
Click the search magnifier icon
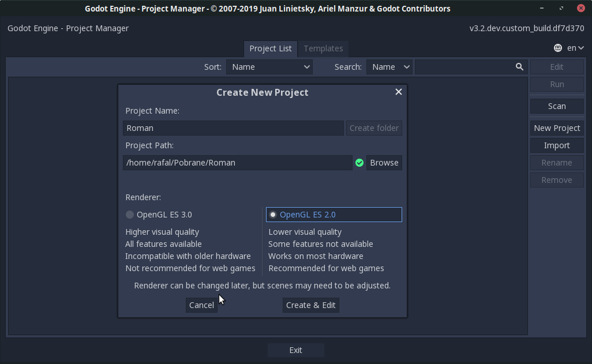click(x=519, y=67)
